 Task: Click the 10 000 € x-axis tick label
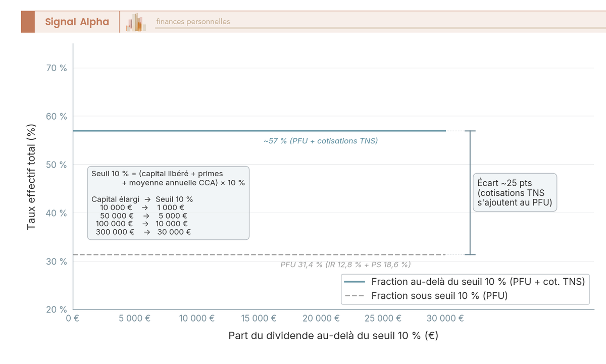pos(197,319)
